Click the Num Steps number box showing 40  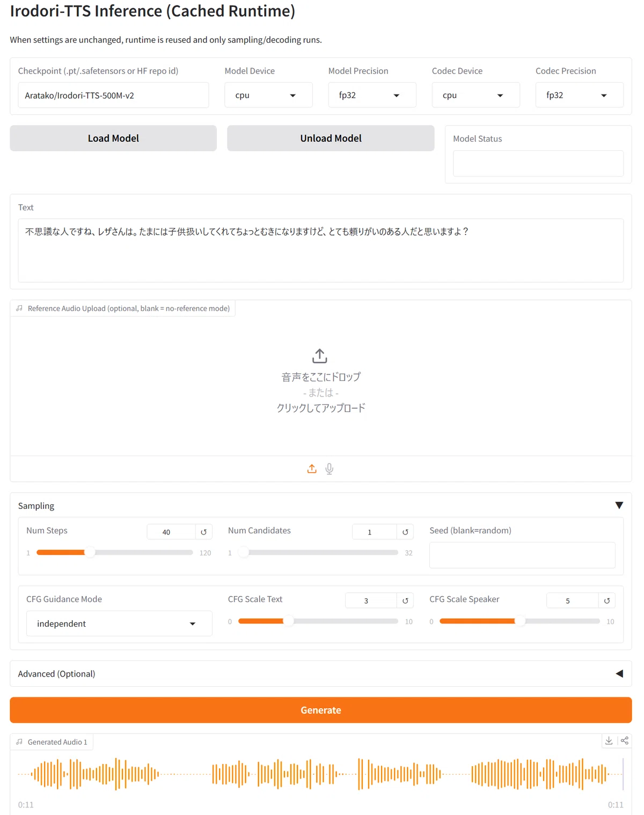171,532
